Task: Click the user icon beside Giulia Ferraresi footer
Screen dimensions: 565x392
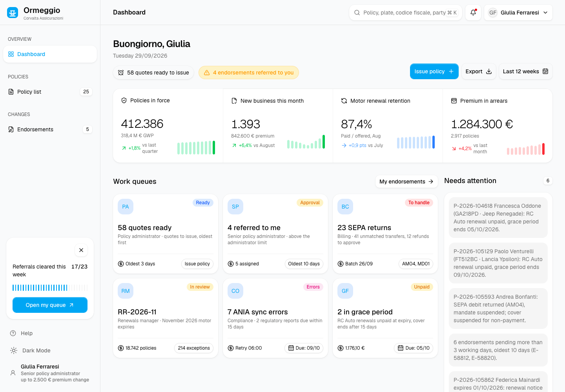Action: pos(13,373)
